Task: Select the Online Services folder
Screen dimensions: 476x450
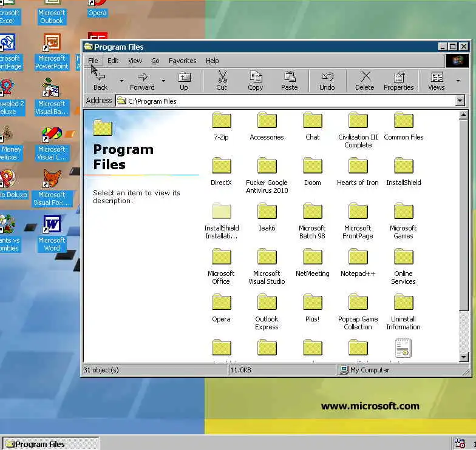Action: tap(403, 266)
